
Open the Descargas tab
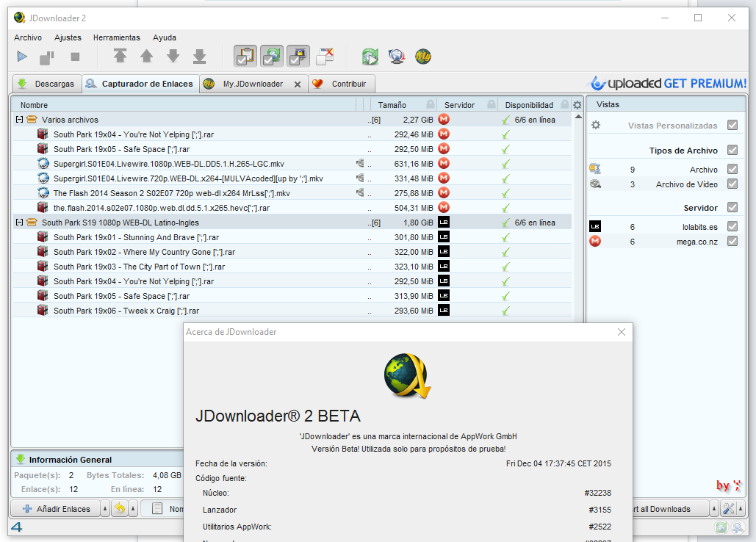pos(47,84)
